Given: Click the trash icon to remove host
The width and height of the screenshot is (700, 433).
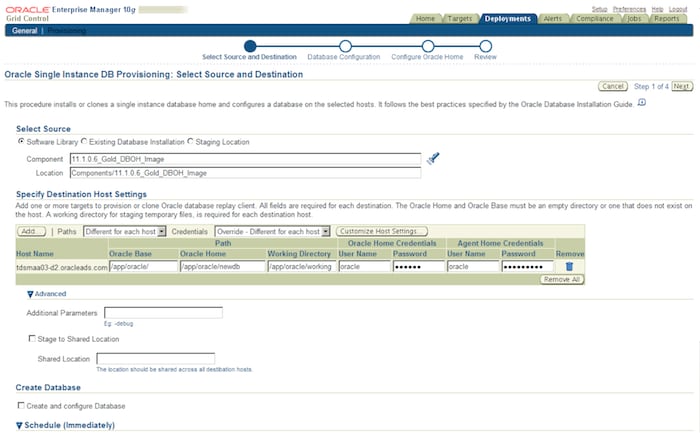Looking at the screenshot, I should [x=569, y=266].
